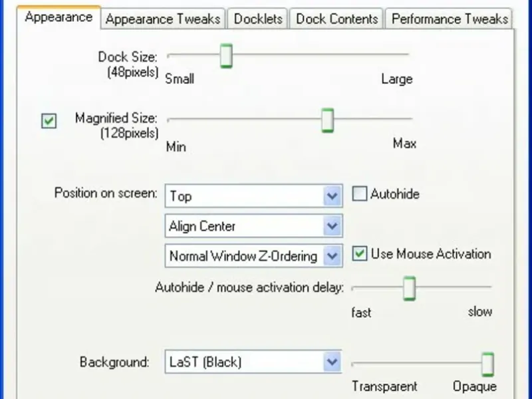Go to the Docklets tab
The height and width of the screenshot is (399, 532).
(258, 19)
